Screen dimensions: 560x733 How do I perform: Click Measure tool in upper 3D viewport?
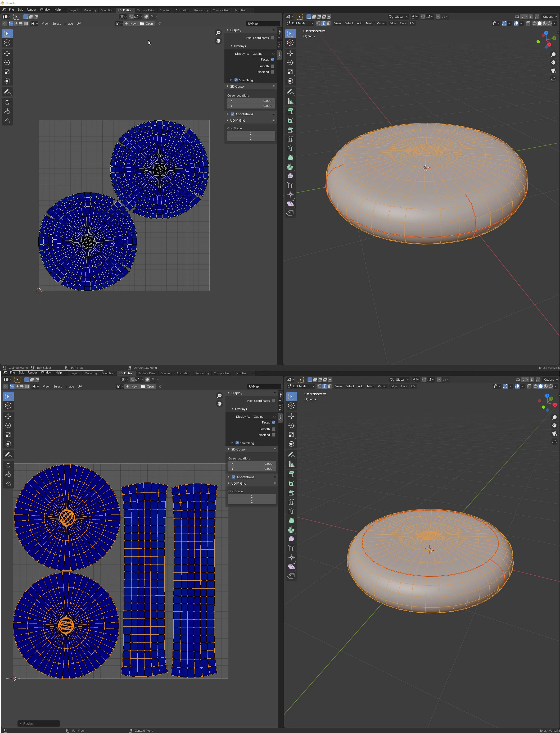(290, 101)
